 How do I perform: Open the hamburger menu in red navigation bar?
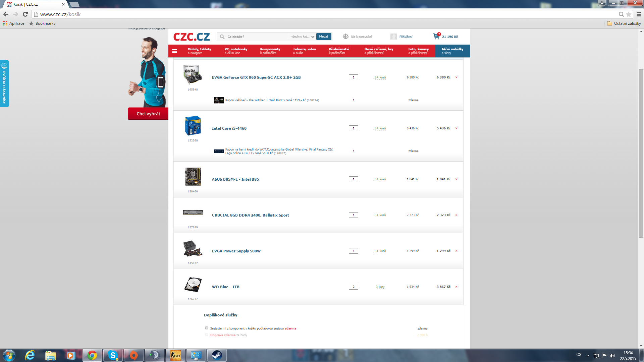point(174,51)
